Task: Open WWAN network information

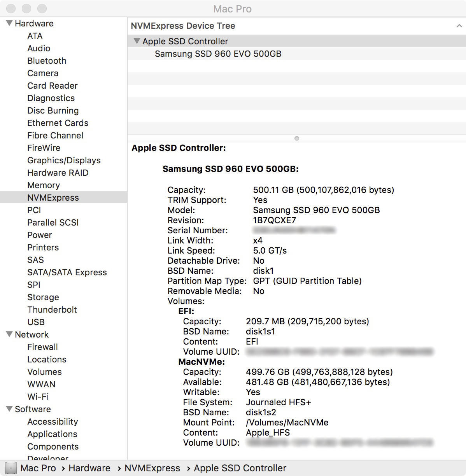Action: [41, 384]
